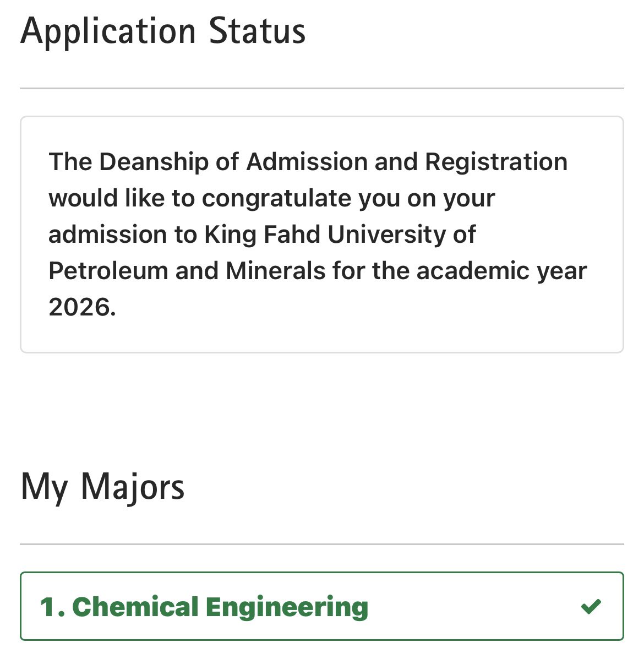This screenshot has width=644, height=648.
Task: Click the word Status in the title
Action: click(x=257, y=31)
